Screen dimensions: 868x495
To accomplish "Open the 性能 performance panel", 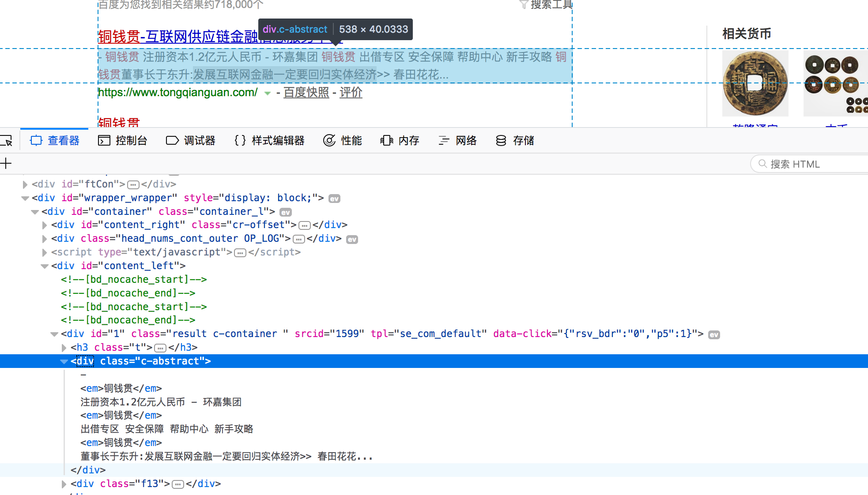I will (x=343, y=141).
